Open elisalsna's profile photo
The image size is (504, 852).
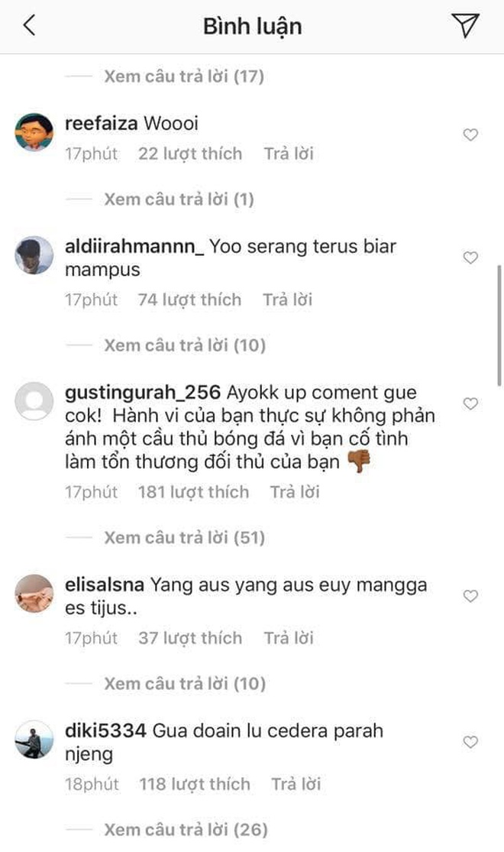34,594
